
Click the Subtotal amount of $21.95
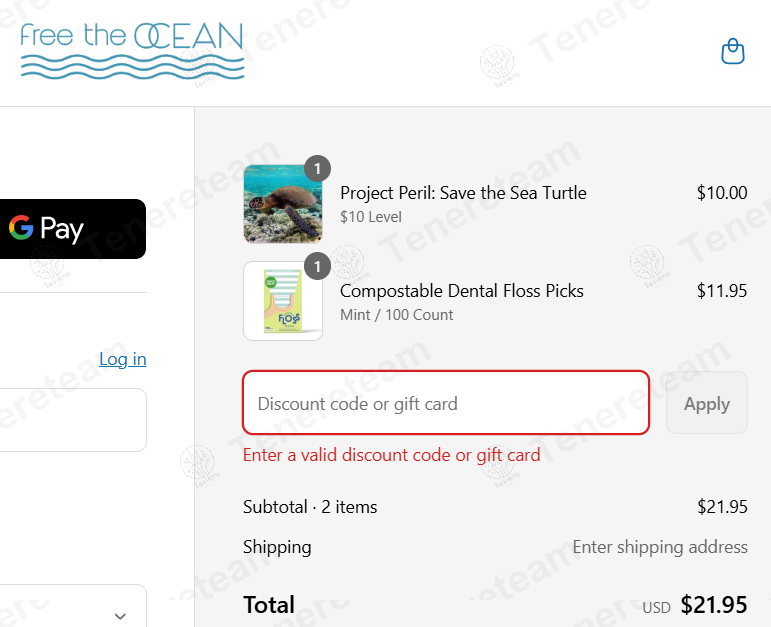point(722,507)
